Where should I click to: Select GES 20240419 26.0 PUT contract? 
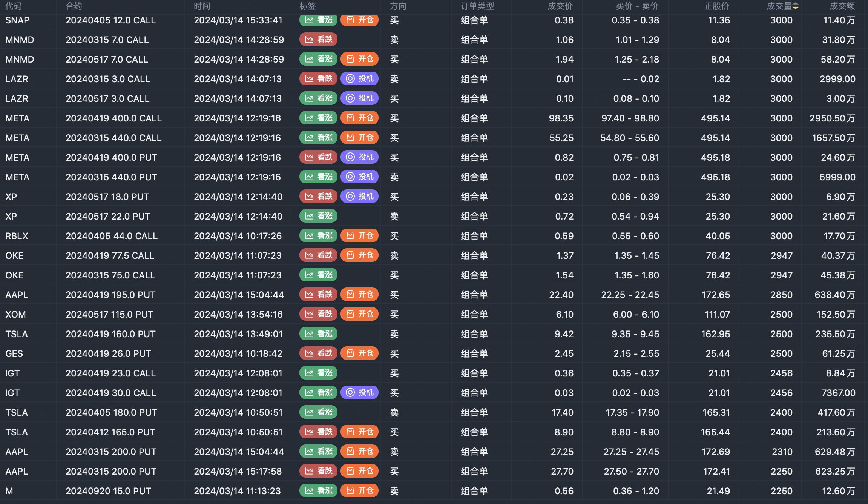click(108, 353)
